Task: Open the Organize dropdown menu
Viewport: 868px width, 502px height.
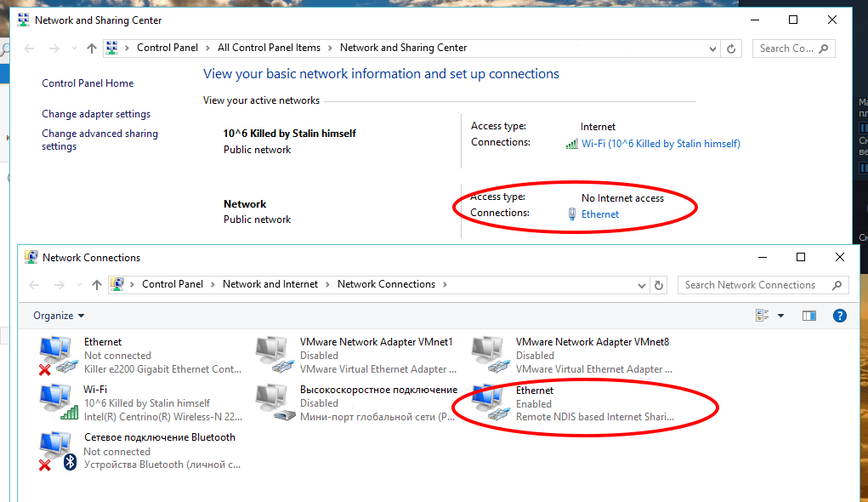Action: (x=59, y=316)
